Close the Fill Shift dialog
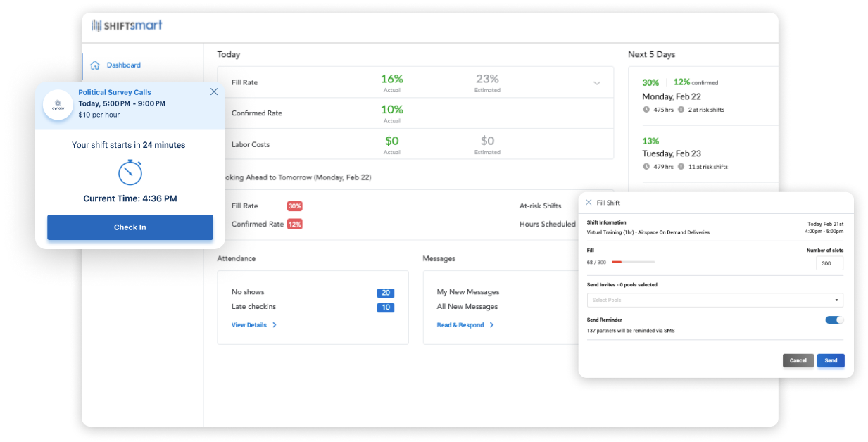Screen dimensions: 868x442 pos(589,202)
